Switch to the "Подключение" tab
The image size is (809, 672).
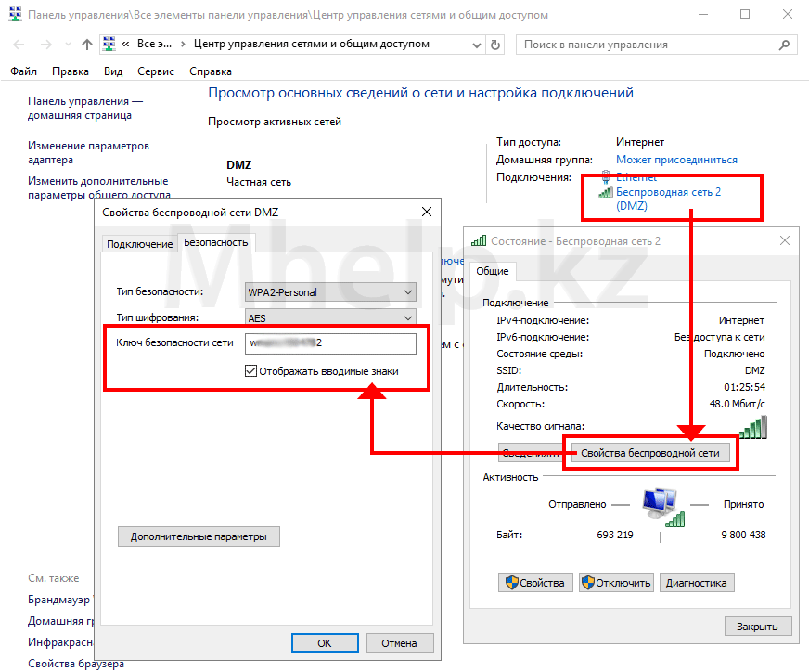click(139, 244)
